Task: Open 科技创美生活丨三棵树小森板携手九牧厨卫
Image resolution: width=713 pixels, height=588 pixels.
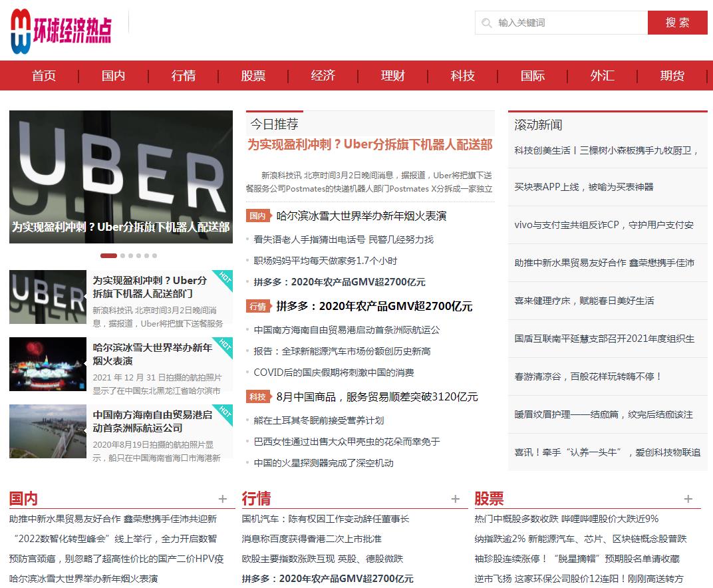Action: pyautogui.click(x=607, y=150)
